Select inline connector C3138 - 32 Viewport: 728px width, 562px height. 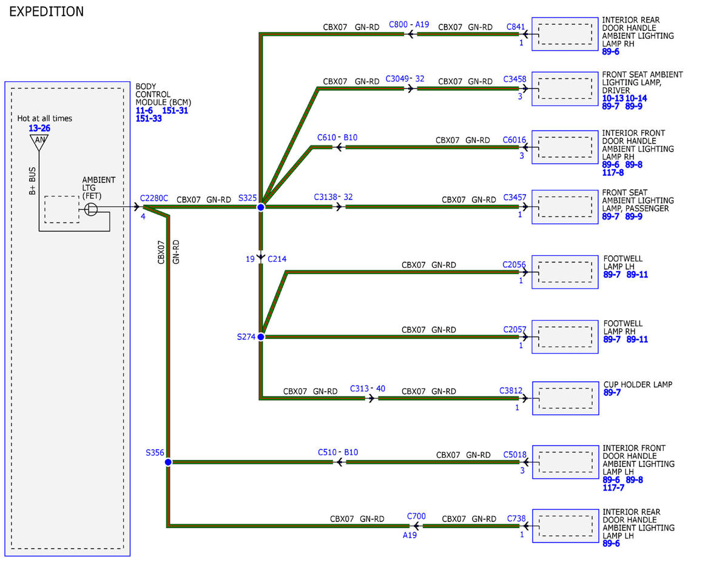click(x=333, y=197)
